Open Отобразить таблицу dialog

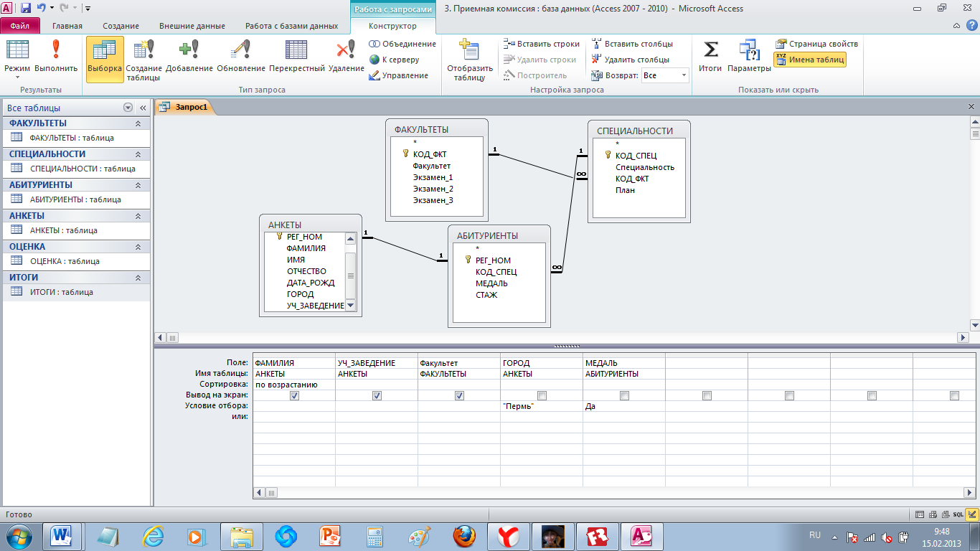click(470, 59)
